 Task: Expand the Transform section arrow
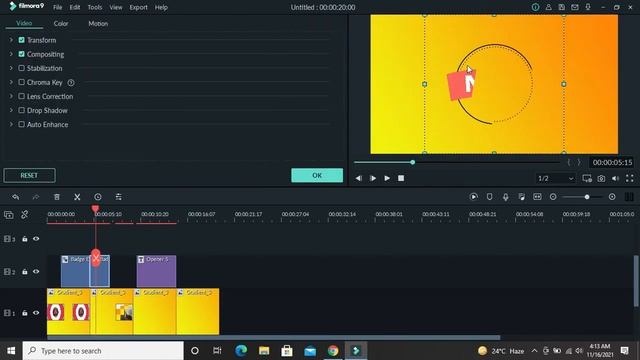(x=11, y=40)
